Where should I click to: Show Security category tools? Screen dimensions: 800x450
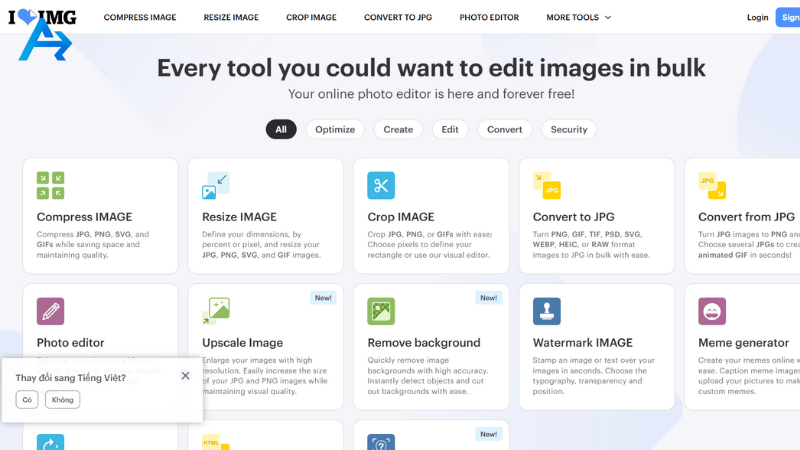pyautogui.click(x=569, y=130)
